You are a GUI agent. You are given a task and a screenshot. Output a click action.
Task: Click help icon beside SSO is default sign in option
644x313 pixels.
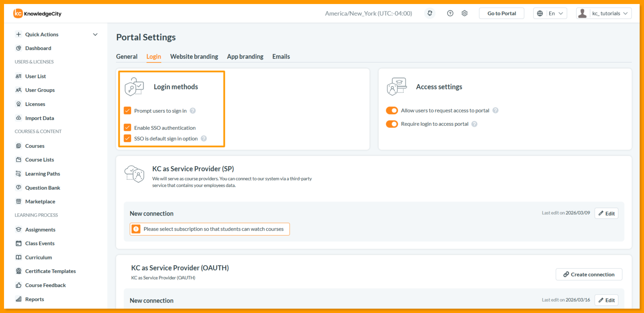pyautogui.click(x=204, y=139)
